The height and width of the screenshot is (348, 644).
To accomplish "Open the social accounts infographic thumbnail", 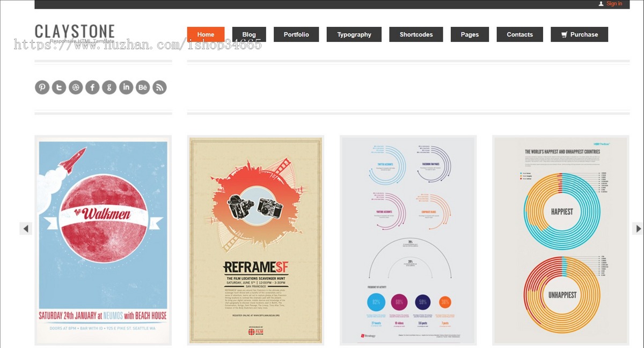I will [x=408, y=240].
